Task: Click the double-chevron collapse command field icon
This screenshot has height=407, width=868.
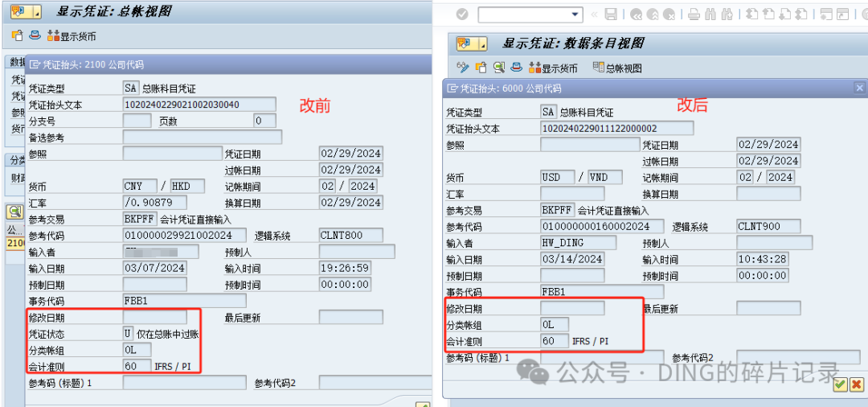Action: pyautogui.click(x=594, y=14)
